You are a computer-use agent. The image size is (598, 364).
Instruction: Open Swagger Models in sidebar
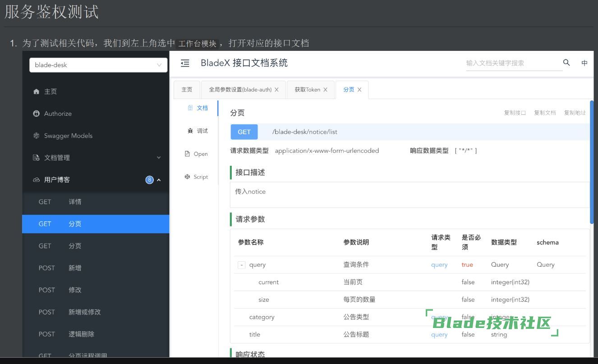coord(96,136)
